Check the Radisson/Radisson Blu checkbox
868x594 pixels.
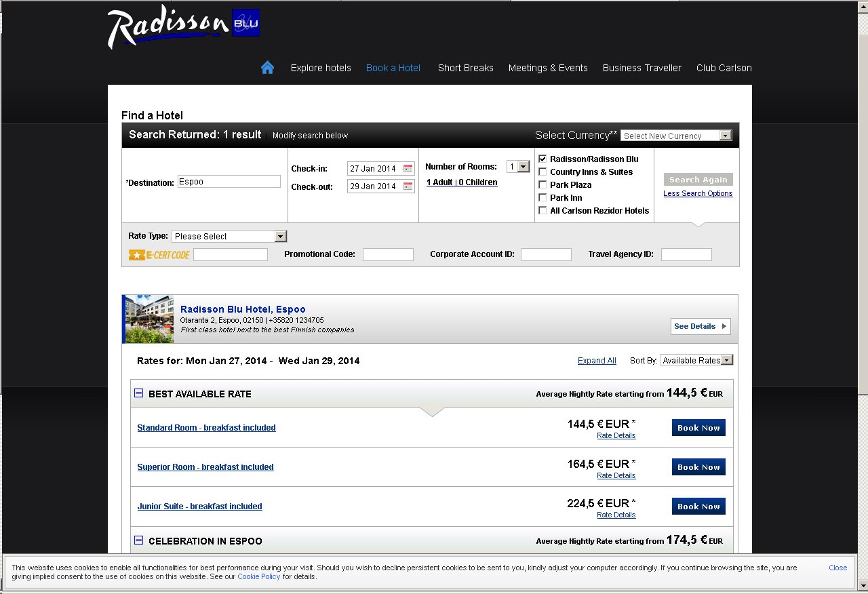542,159
